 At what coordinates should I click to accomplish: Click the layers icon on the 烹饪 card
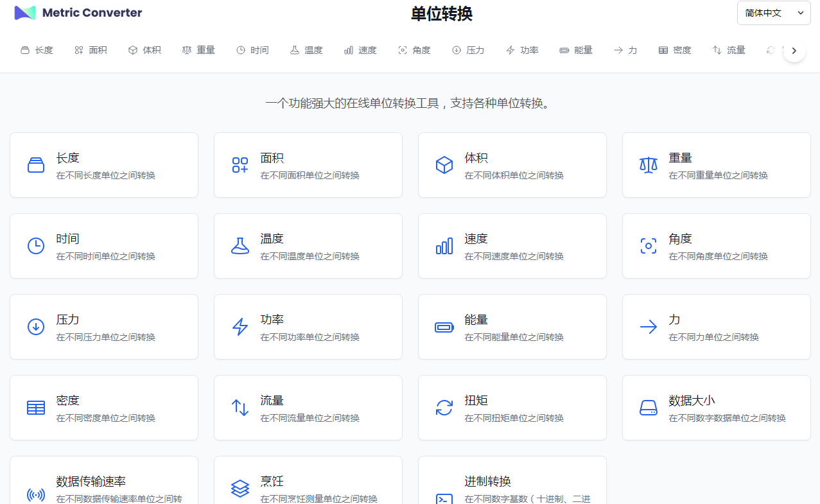click(240, 489)
